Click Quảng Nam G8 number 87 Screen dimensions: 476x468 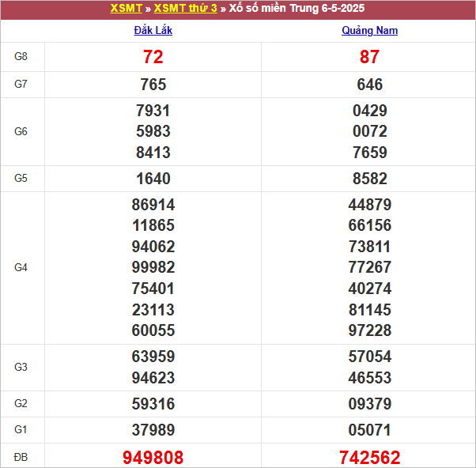[x=369, y=57]
